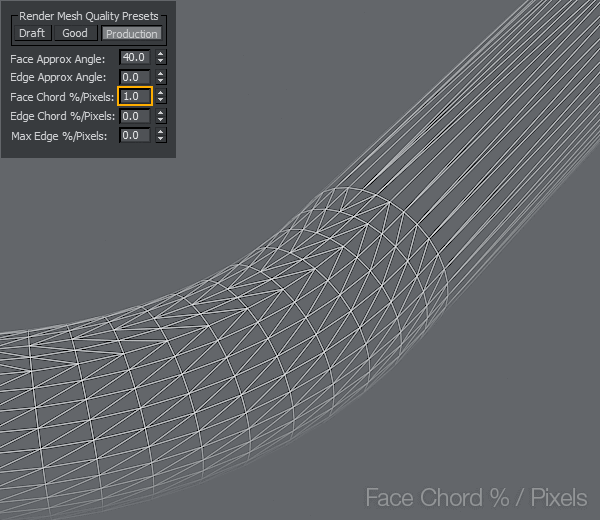Click the Max Edge %/Pixels label
600x520 pixels.
(x=59, y=136)
